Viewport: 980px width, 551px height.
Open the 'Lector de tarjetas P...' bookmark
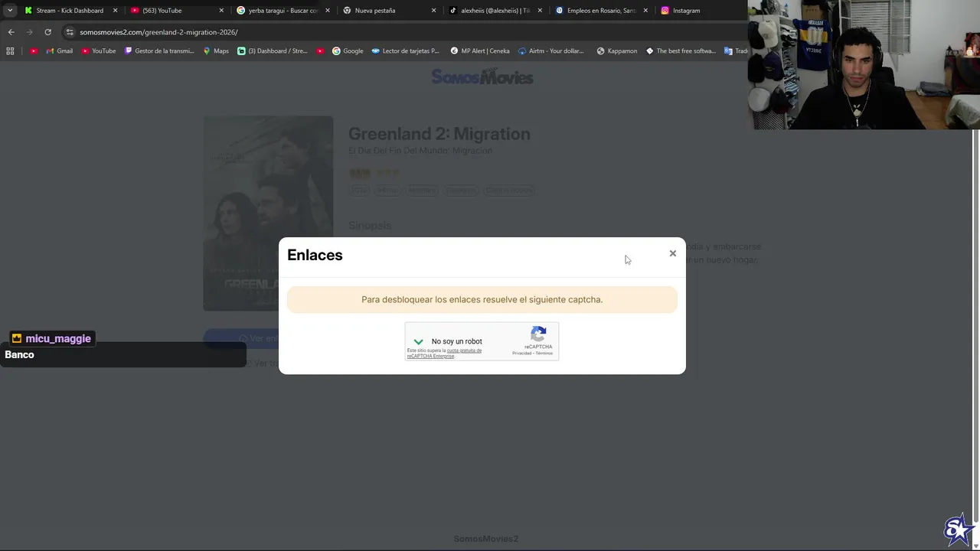(405, 51)
